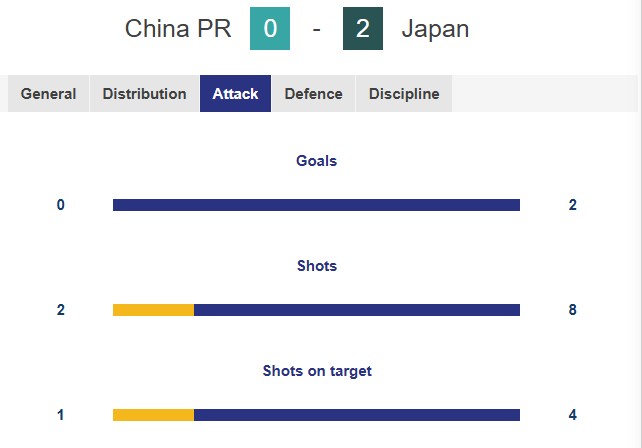Select the active Attack tab
The height and width of the screenshot is (448, 642).
coord(235,94)
